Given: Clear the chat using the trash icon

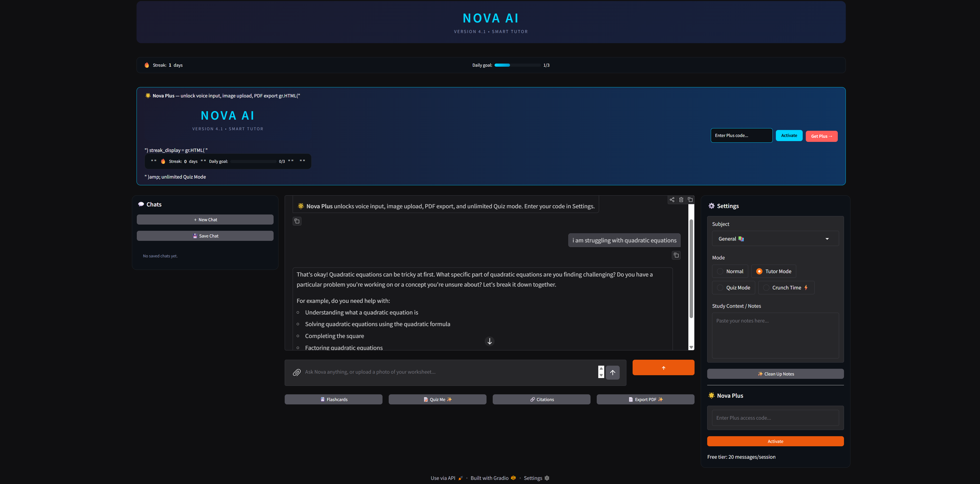Looking at the screenshot, I should tap(681, 199).
